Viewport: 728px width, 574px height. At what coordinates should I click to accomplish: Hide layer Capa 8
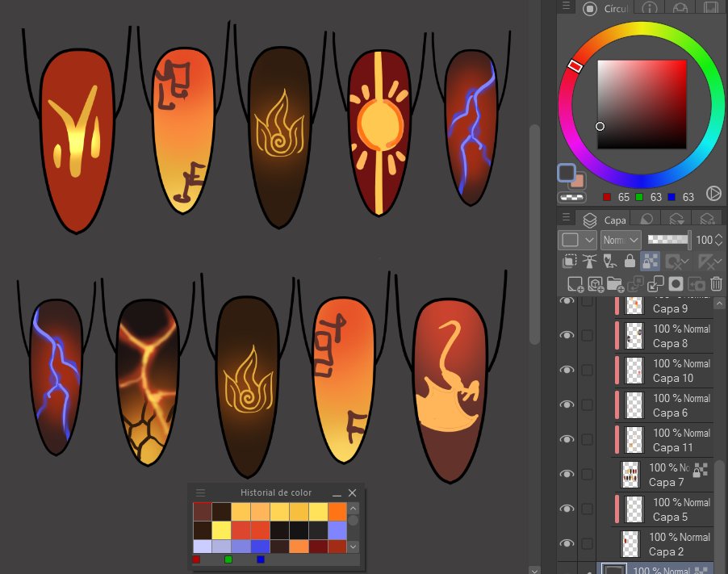(x=567, y=335)
